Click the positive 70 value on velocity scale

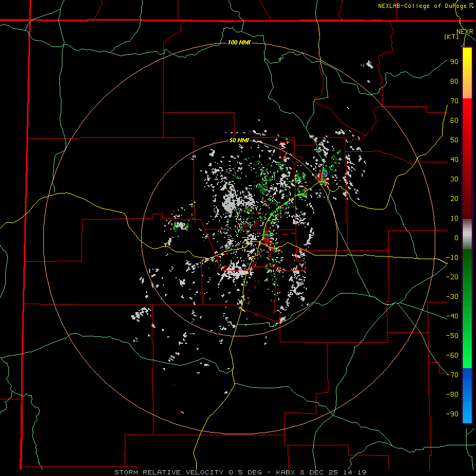tap(454, 101)
